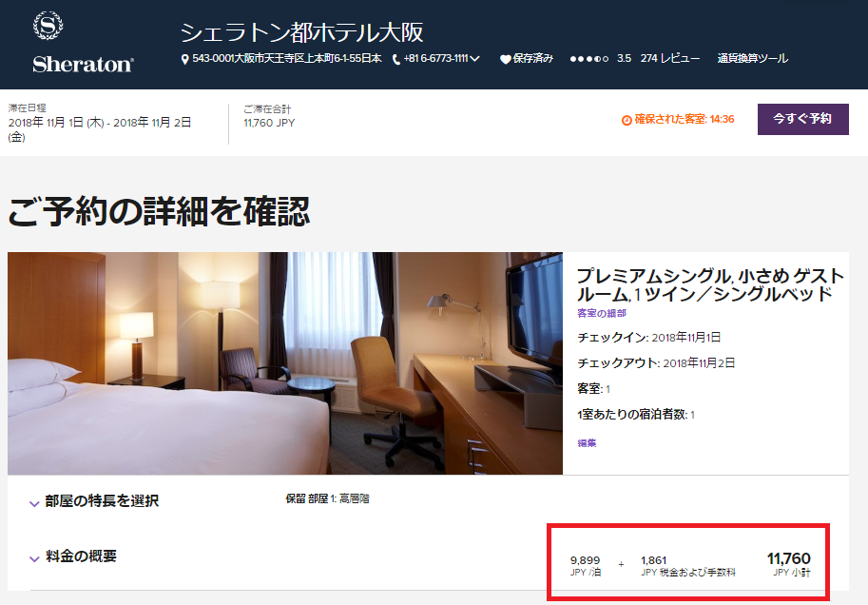This screenshot has width=868, height=605.
Task: Click 1室あたりの宿泊者数: 1 text
Action: [635, 415]
